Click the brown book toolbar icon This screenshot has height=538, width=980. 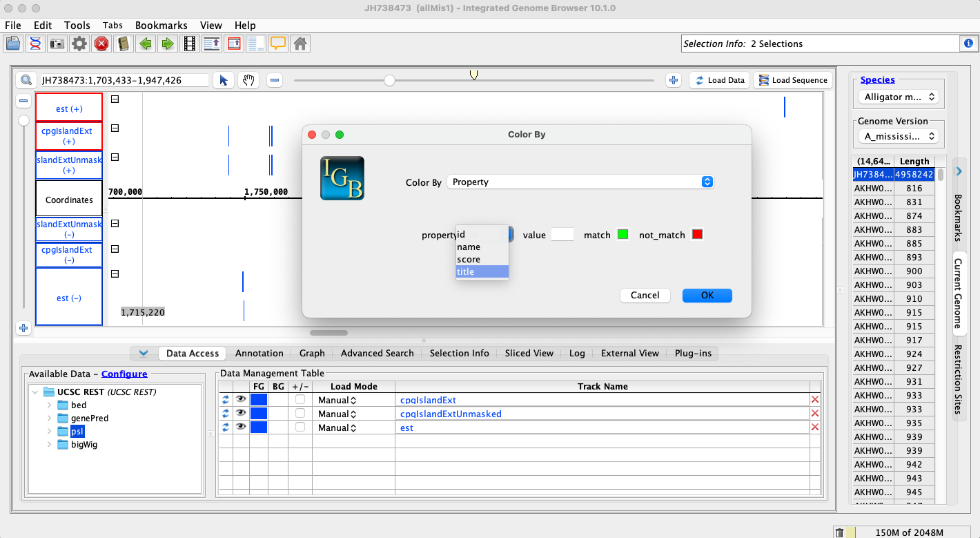pyautogui.click(x=124, y=44)
